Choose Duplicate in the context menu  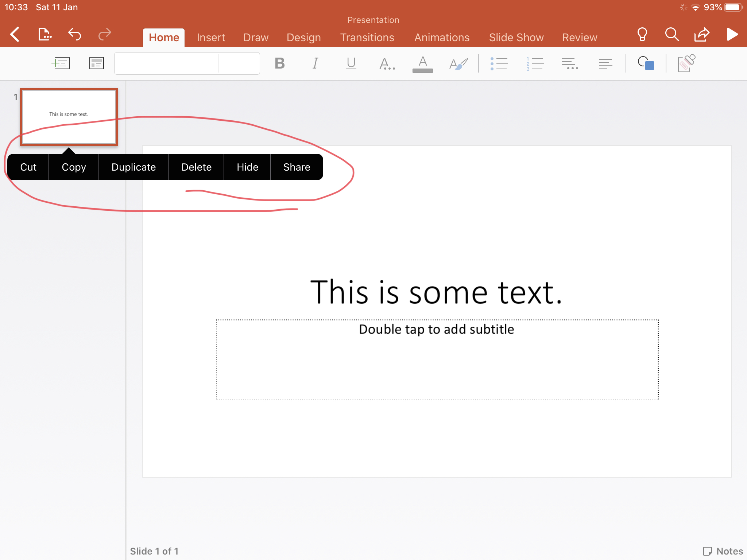click(x=133, y=167)
